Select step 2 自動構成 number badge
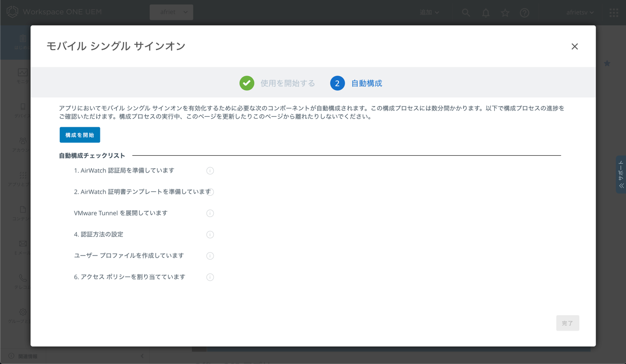Image resolution: width=626 pixels, height=364 pixels. 337,83
